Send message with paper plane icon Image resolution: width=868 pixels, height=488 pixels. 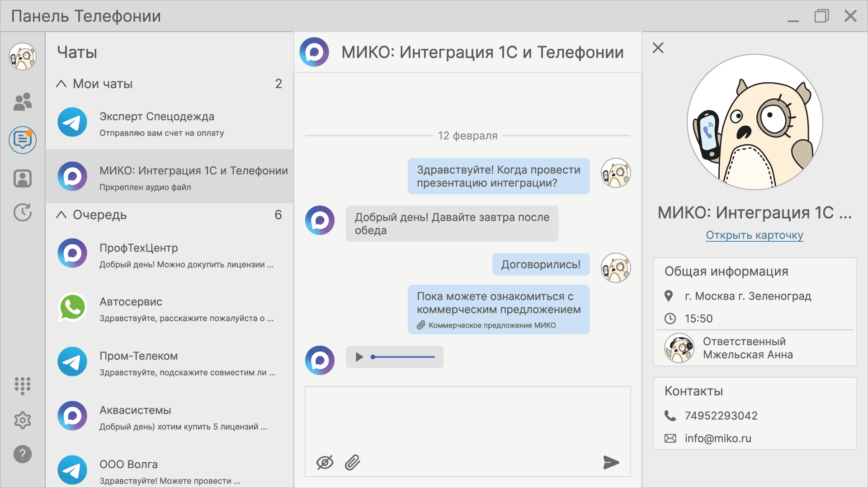[x=611, y=462]
